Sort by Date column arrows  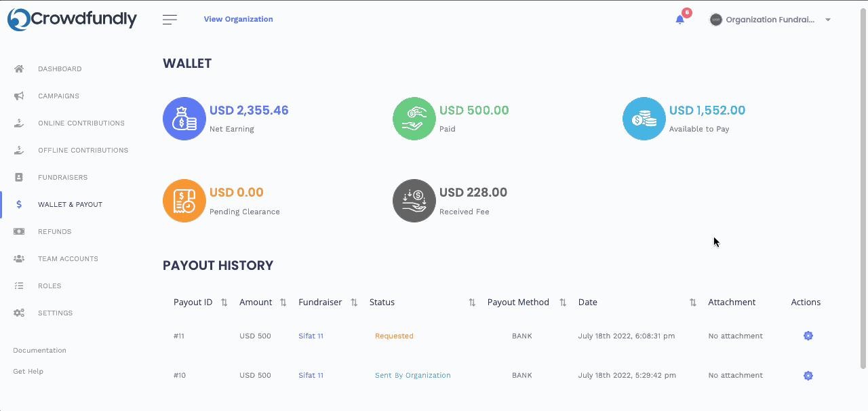(693, 302)
